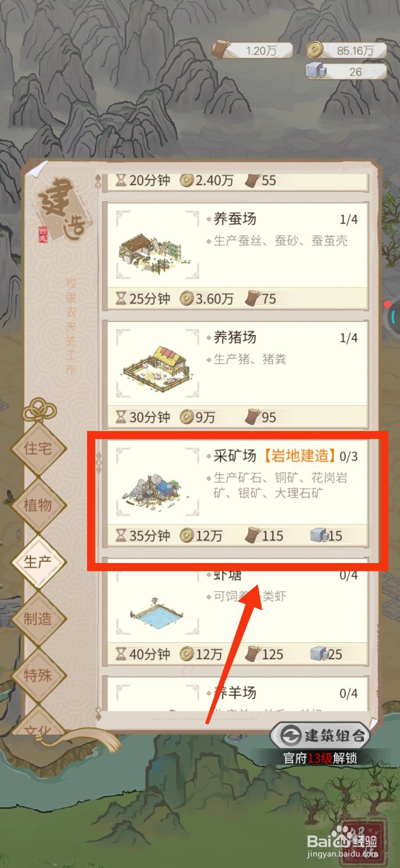
Task: Tap the swap icon on 建筑组合
Action: [x=291, y=736]
